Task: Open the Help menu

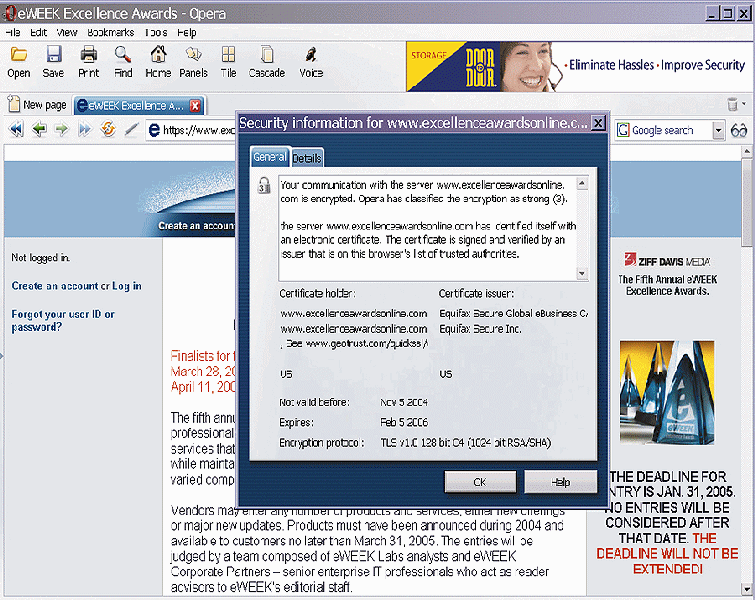Action: tap(187, 32)
